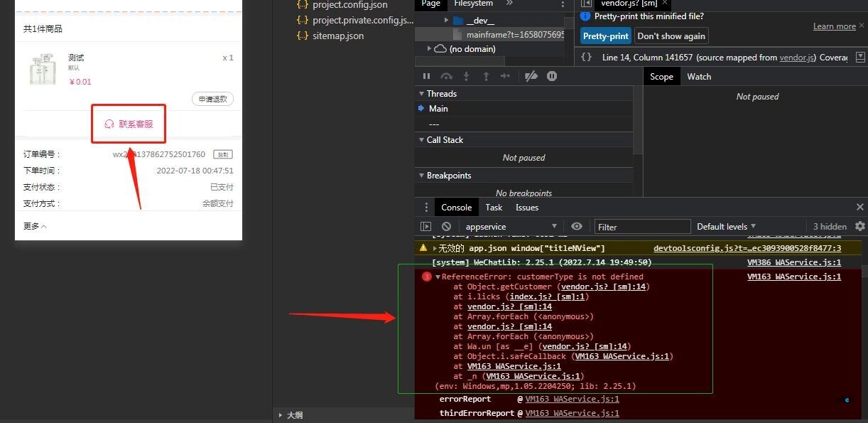The height and width of the screenshot is (423, 868).
Task: Toggle Pause on exceptions icon
Action: [552, 76]
